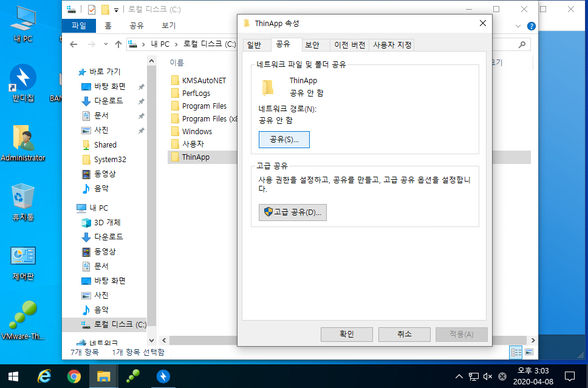Screen dimensions: 588x388
Task: Open the 보기 ribbon tab
Action: (x=169, y=26)
